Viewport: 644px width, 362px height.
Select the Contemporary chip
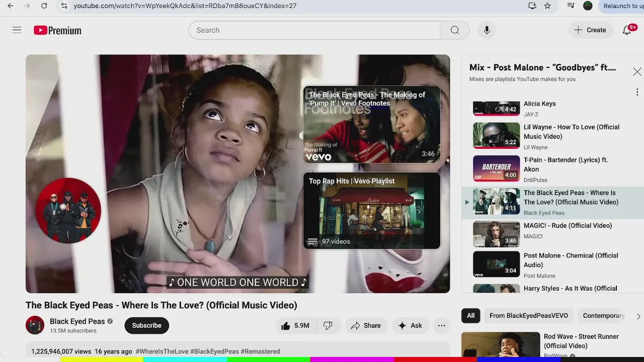(603, 316)
